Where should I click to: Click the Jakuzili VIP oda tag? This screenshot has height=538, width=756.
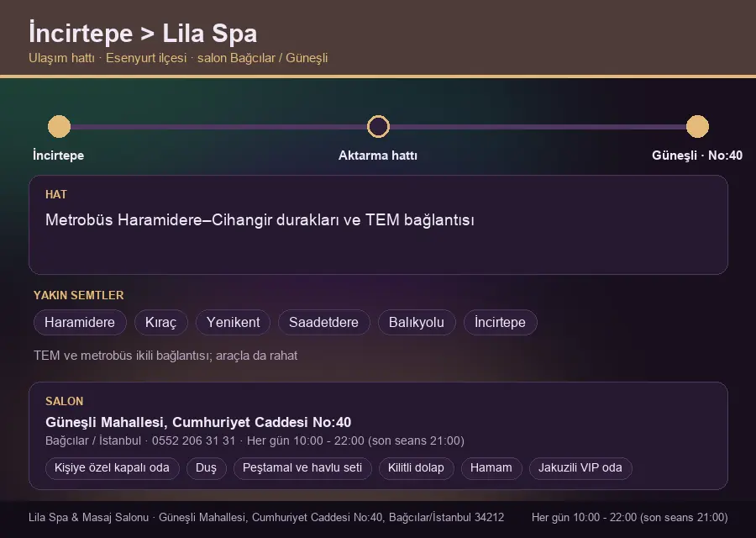click(x=580, y=468)
